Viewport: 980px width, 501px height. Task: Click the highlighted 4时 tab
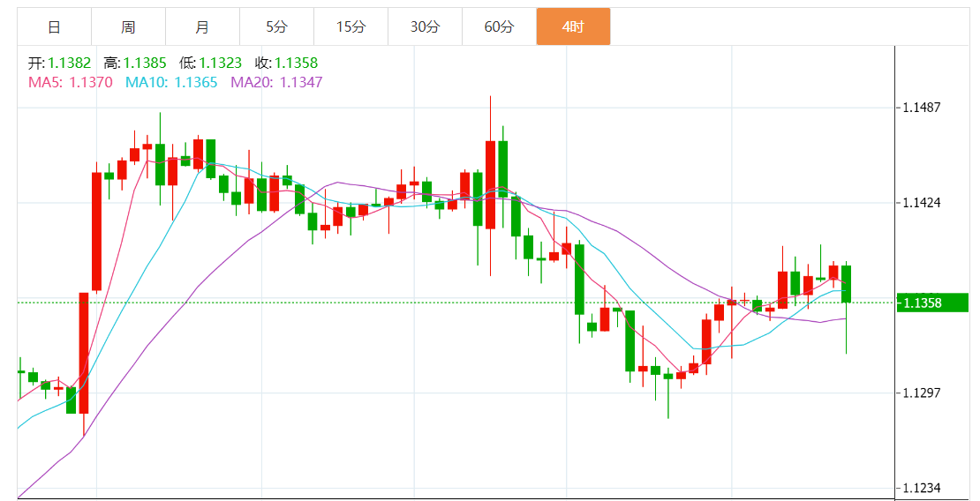pyautogui.click(x=573, y=26)
